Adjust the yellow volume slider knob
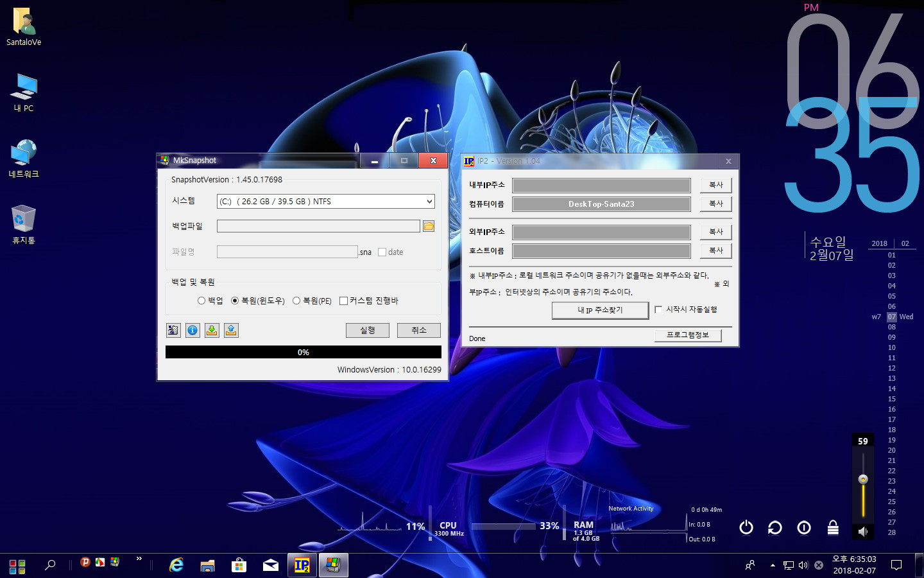 [x=863, y=479]
